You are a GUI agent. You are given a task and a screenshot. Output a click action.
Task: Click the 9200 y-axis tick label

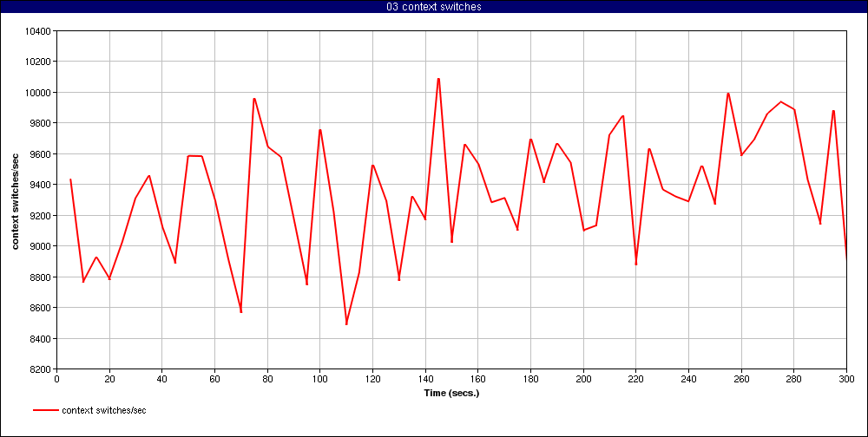[41, 215]
